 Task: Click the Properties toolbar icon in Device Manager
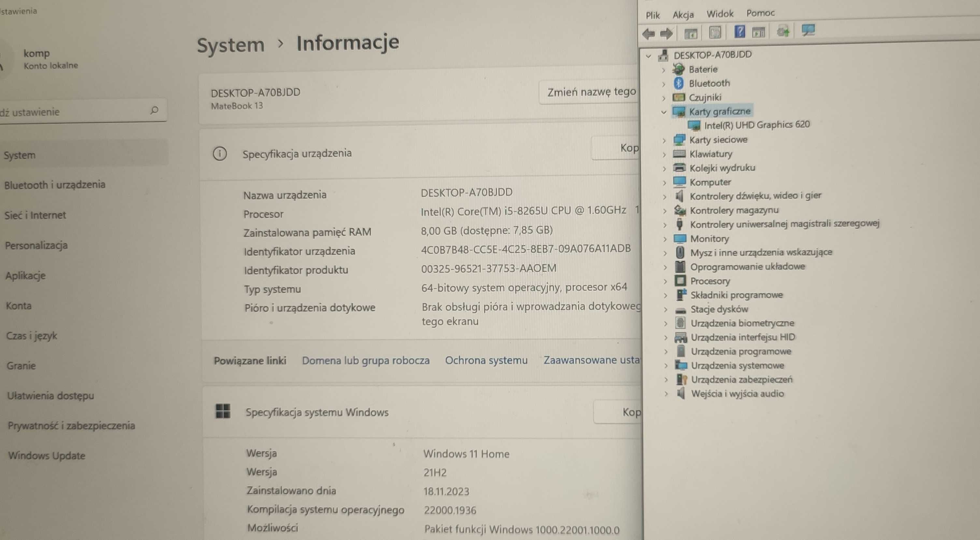click(x=715, y=32)
